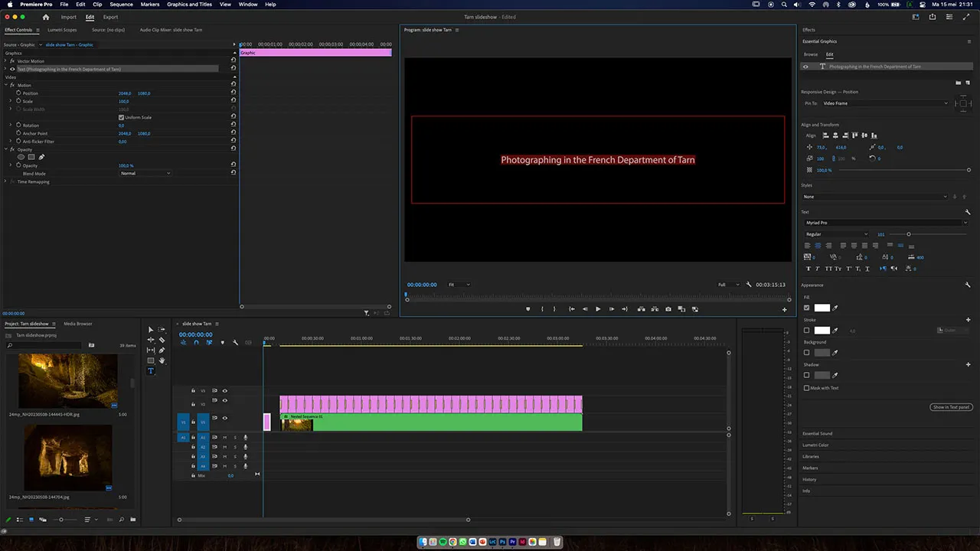Check the Mask with Text option

pos(806,388)
